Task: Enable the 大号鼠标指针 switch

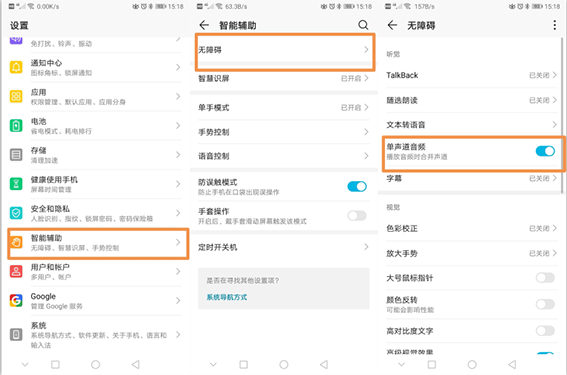Action: pos(545,278)
